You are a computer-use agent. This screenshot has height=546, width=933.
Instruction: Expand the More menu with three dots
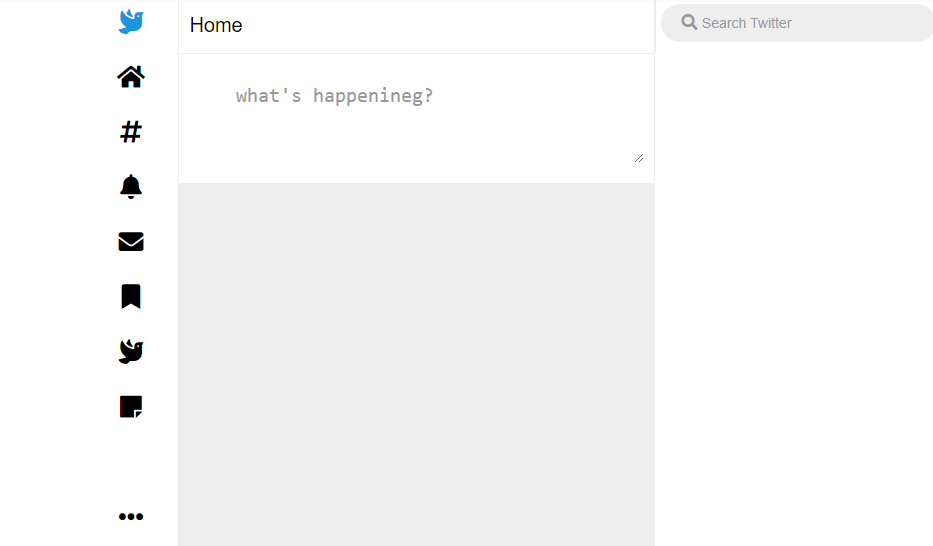pos(131,516)
